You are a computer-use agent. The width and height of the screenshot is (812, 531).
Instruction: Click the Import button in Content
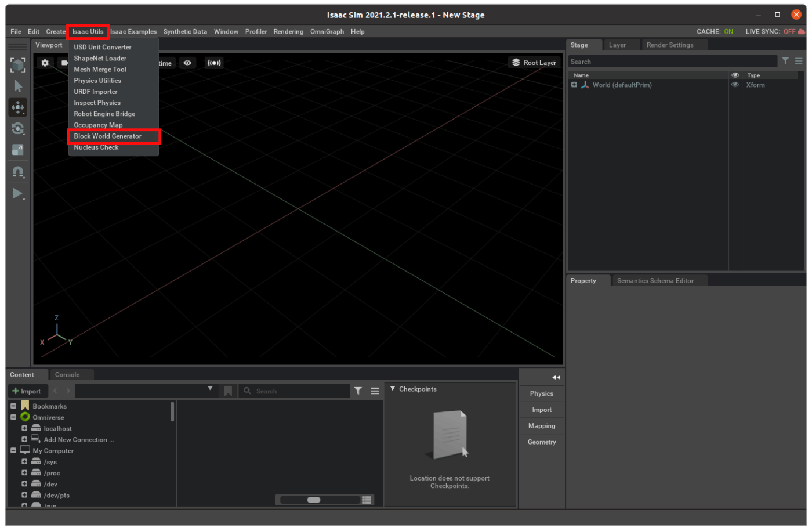click(27, 391)
